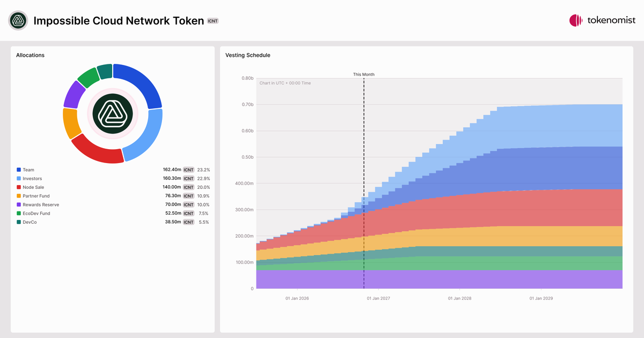This screenshot has height=338, width=644.
Task: Select the Rewards Reserve legend label
Action: coord(41,204)
